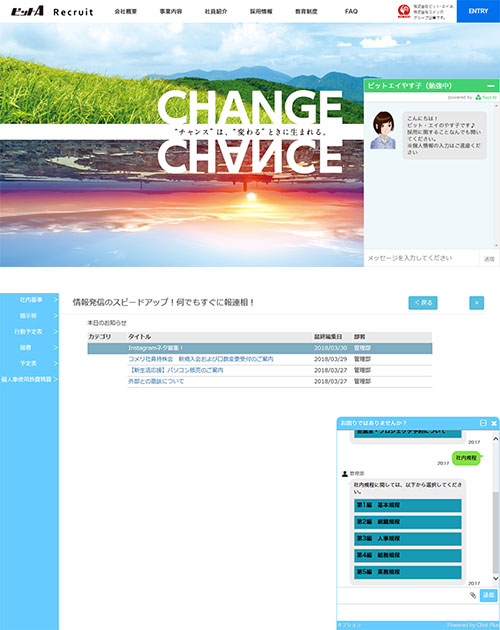This screenshot has height=630, width=500.
Task: Select 第4編 総務規程 option
Action: (x=408, y=555)
